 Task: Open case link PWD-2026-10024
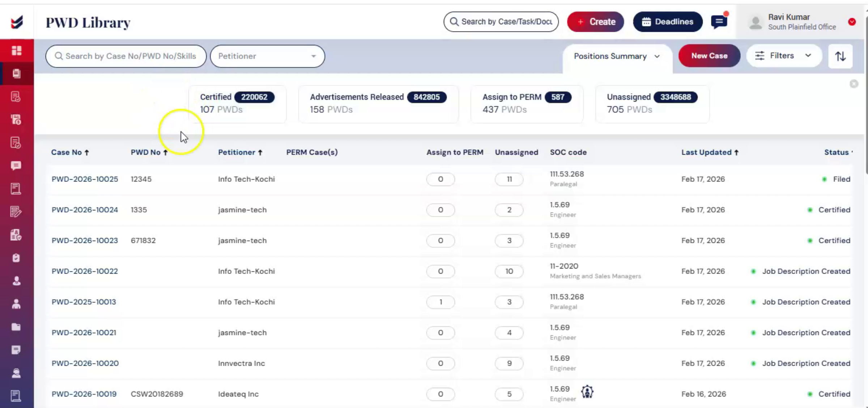[85, 210]
